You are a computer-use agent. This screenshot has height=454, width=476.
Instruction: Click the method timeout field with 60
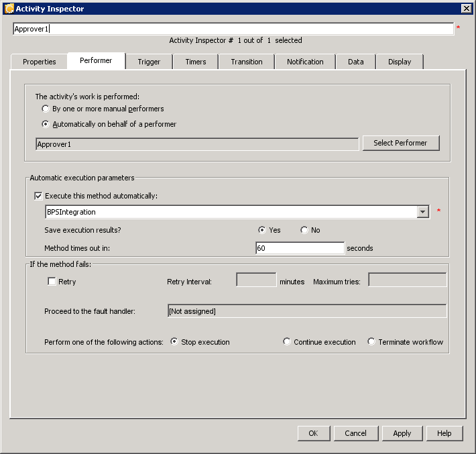(300, 248)
